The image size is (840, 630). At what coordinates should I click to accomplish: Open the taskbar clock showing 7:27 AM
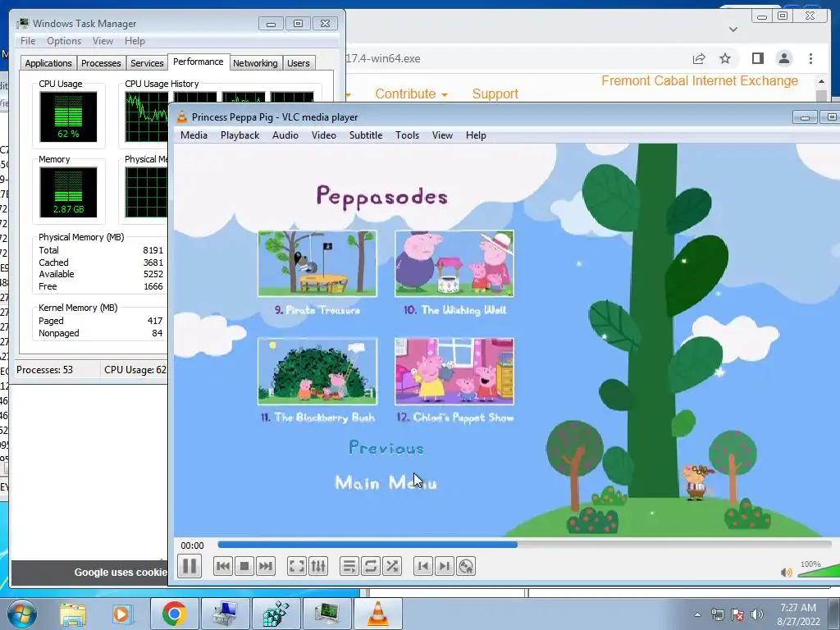[798, 614]
